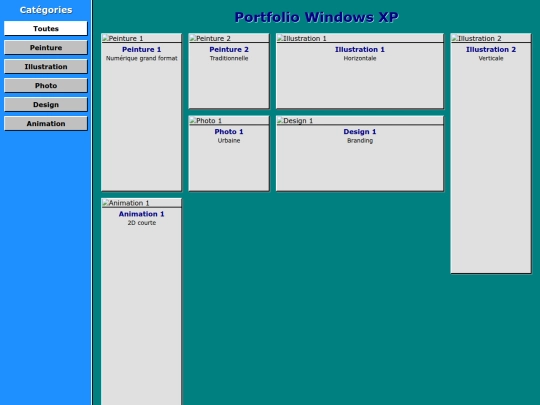The image size is (540, 405).
Task: Click the Photo 1 title
Action: pyautogui.click(x=229, y=132)
